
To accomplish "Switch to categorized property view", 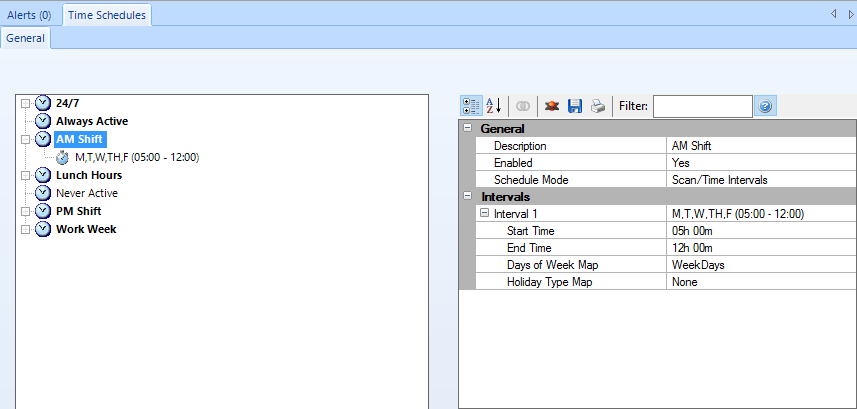I will [471, 106].
